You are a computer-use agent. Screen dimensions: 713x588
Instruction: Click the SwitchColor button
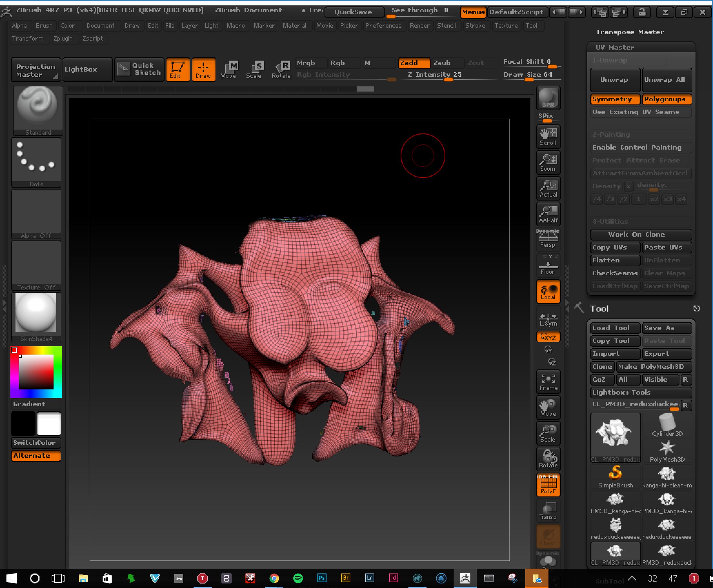click(x=36, y=443)
